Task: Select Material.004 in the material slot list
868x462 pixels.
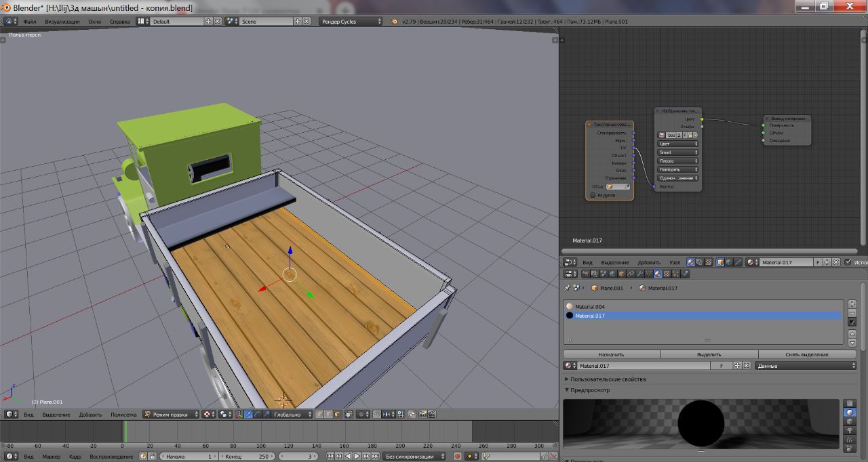Action: point(703,307)
